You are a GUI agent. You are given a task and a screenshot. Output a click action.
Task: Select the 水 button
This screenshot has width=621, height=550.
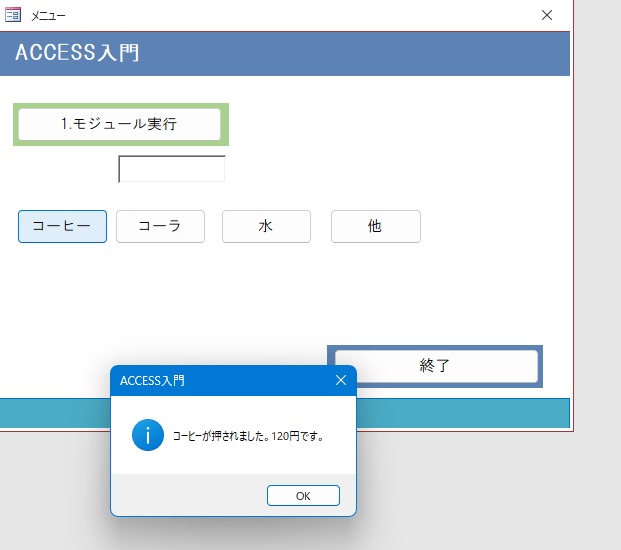coord(266,226)
